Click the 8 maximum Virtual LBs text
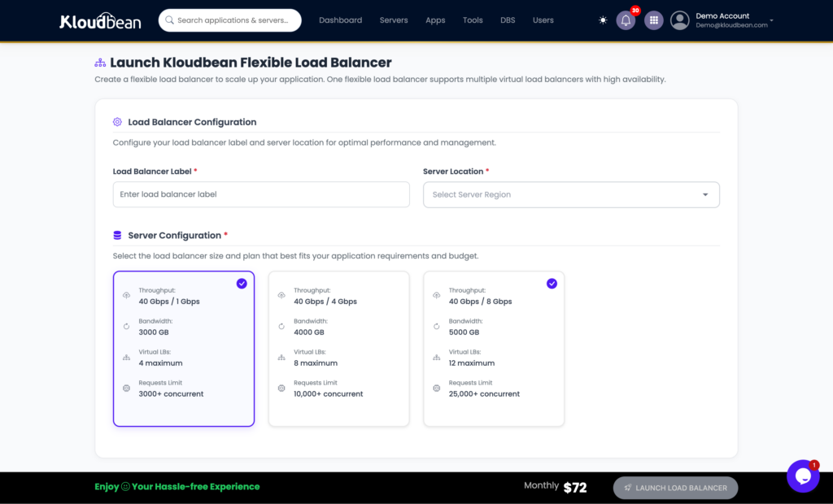This screenshot has height=504, width=833. (316, 363)
